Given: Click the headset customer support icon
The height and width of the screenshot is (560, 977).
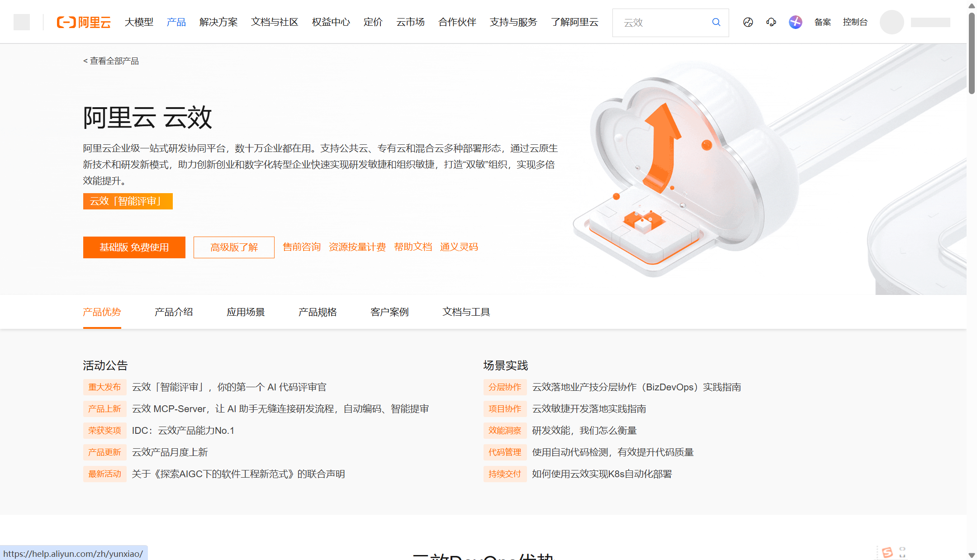Looking at the screenshot, I should tap(771, 22).
